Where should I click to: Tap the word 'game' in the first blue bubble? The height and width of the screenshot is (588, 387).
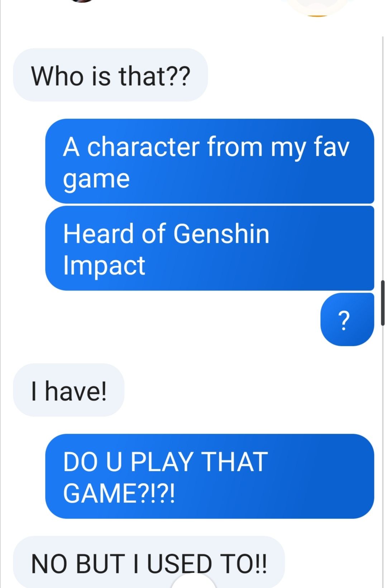tap(96, 179)
